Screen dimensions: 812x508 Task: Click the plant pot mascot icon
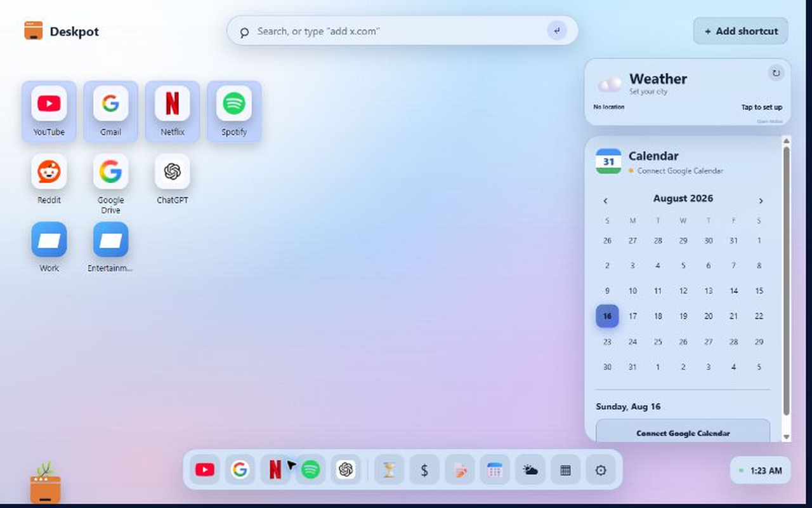click(x=46, y=483)
